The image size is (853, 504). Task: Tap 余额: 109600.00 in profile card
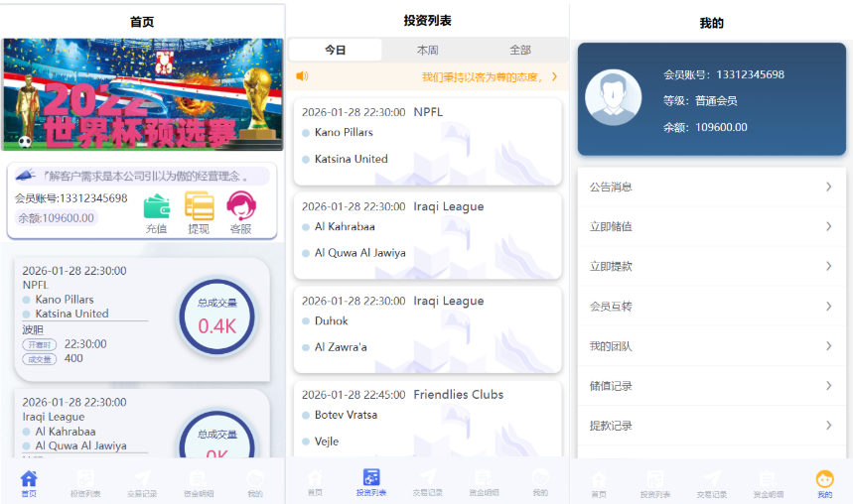point(705,127)
